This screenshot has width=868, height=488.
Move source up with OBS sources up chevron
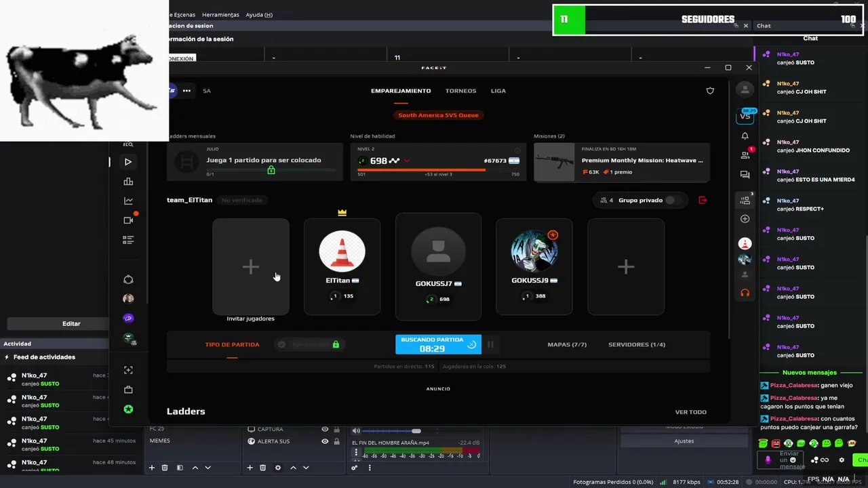pyautogui.click(x=293, y=468)
